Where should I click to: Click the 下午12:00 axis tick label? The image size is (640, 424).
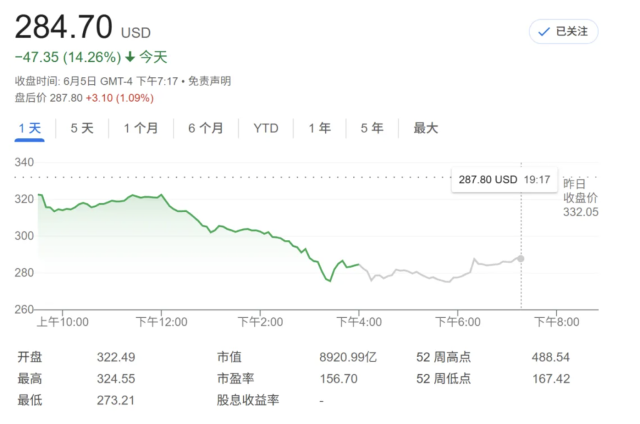pos(162,322)
